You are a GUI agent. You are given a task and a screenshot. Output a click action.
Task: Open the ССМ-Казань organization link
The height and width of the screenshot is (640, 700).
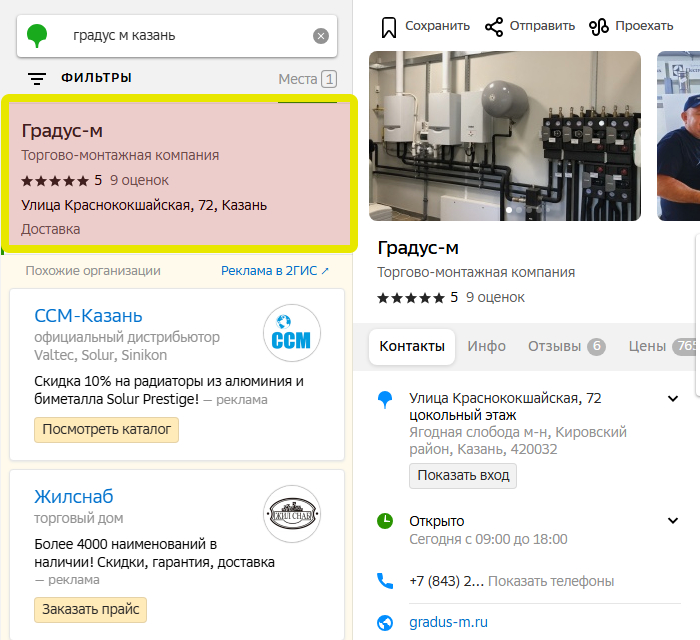pyautogui.click(x=88, y=316)
